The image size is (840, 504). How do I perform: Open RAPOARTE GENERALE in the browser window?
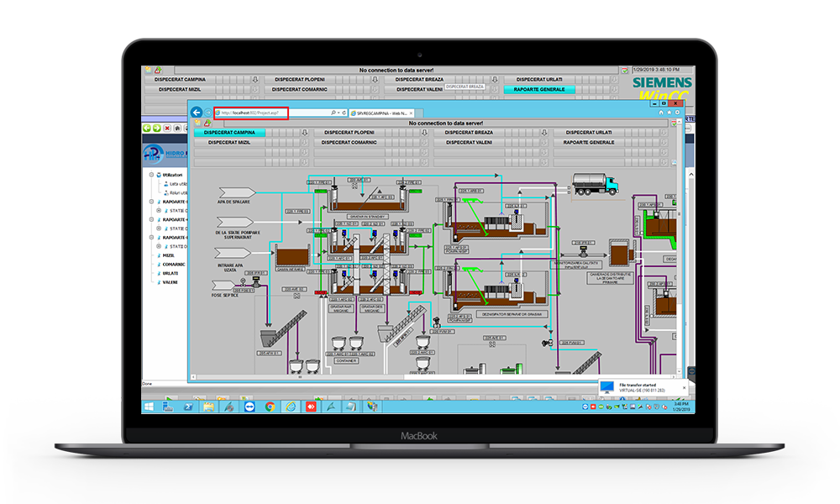(589, 143)
